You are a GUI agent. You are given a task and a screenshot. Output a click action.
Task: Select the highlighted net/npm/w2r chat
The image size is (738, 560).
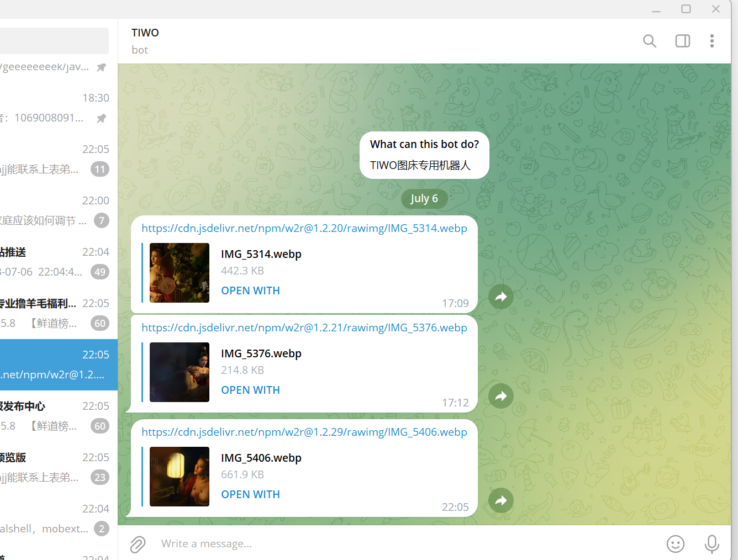(59, 364)
